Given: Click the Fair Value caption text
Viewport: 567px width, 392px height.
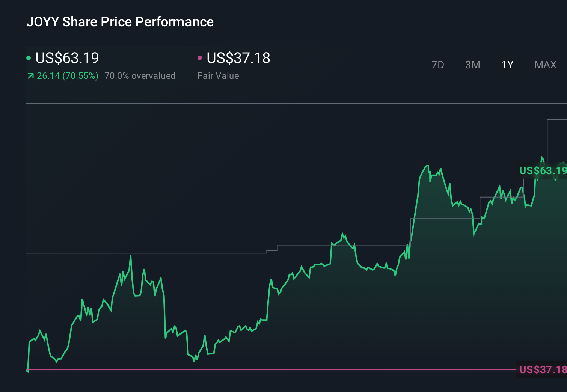Looking at the screenshot, I should [218, 76].
